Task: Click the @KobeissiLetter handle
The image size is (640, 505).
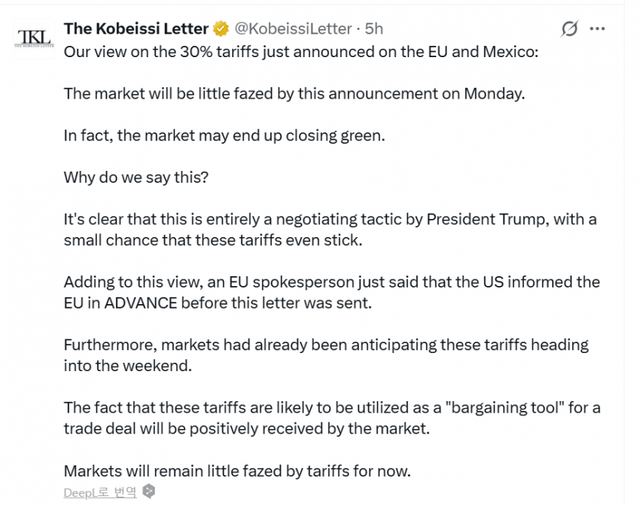Action: click(x=293, y=29)
